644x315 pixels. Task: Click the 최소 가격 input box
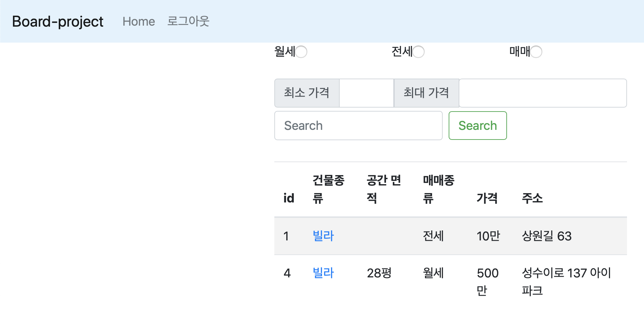366,93
